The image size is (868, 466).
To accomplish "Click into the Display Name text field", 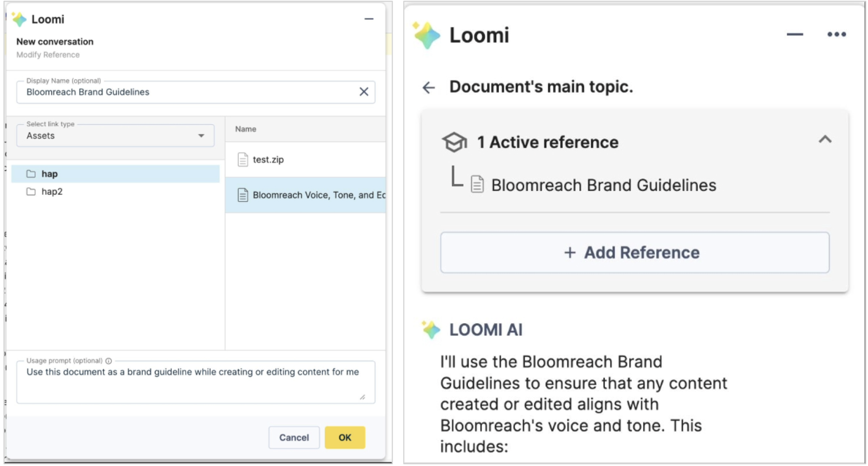I will tap(186, 92).
